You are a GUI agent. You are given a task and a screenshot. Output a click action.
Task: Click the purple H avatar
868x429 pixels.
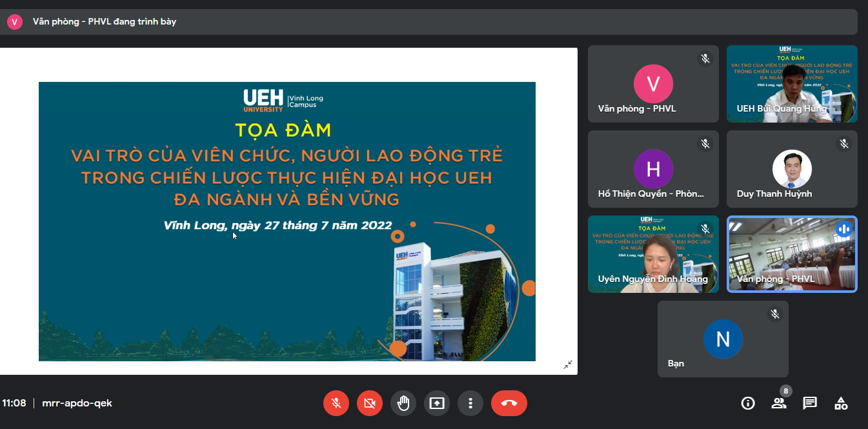click(653, 169)
